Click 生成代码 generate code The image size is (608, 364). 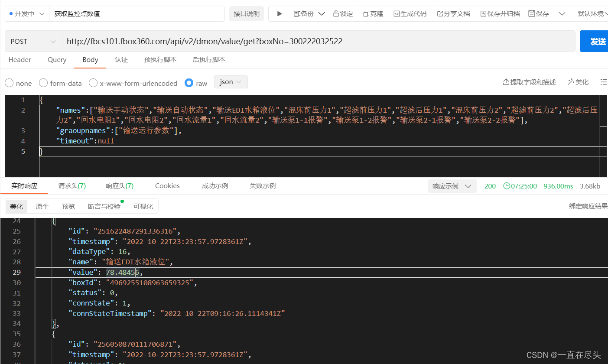pyautogui.click(x=410, y=14)
